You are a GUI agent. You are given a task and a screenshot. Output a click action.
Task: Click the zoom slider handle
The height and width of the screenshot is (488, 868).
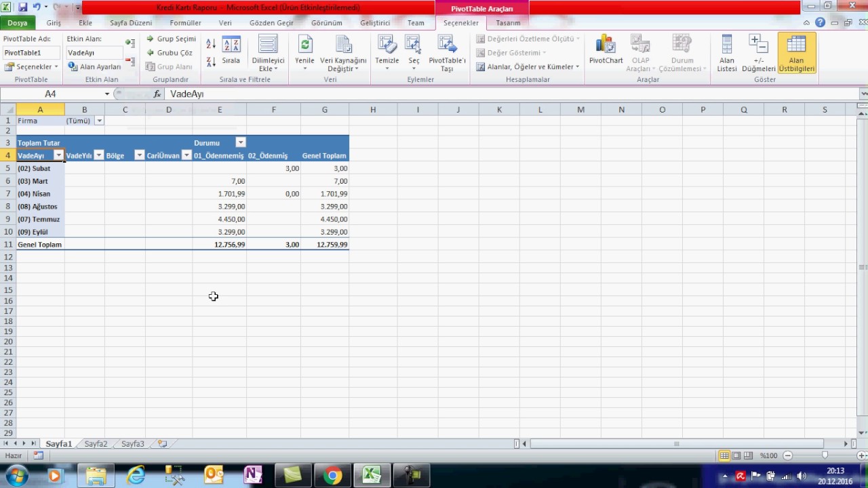coord(825,455)
